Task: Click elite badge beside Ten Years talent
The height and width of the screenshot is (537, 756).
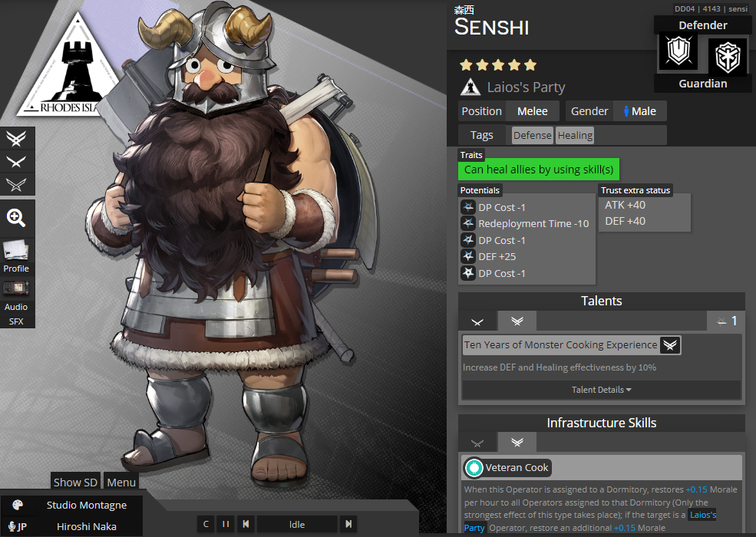Action: 670,344
